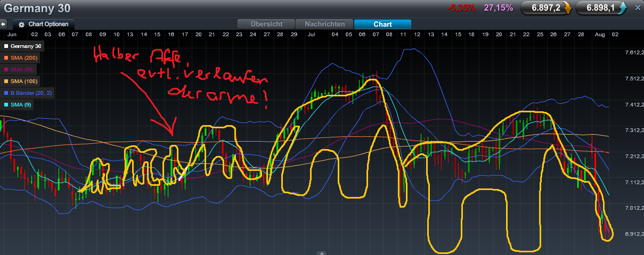The width and height of the screenshot is (644, 255).
Task: Select the Chart tab
Action: tap(382, 24)
